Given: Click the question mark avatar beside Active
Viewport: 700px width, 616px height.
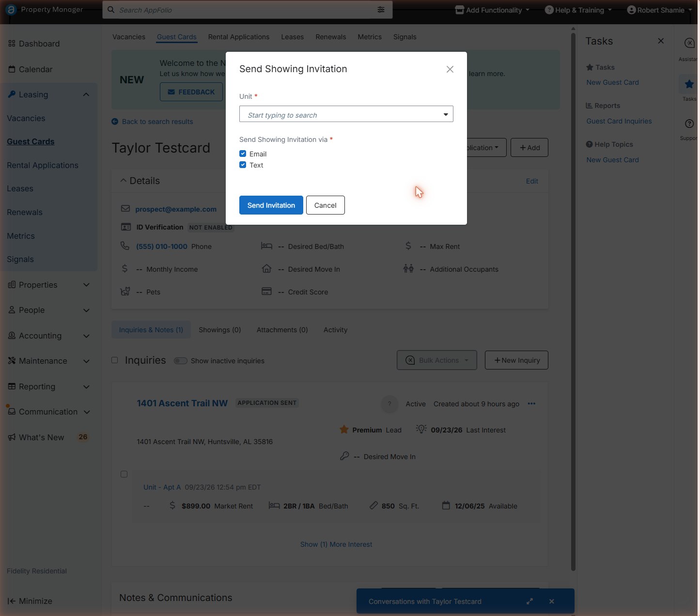Looking at the screenshot, I should tap(389, 404).
